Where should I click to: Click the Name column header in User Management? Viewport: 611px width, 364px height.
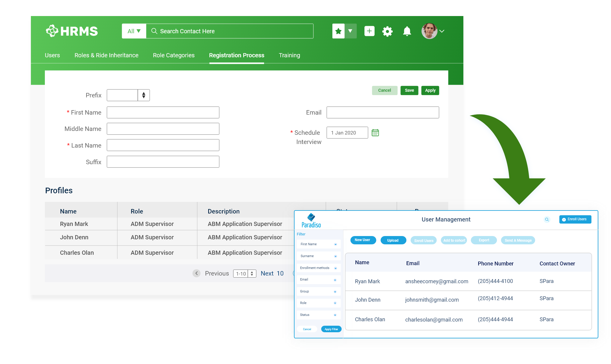point(362,262)
